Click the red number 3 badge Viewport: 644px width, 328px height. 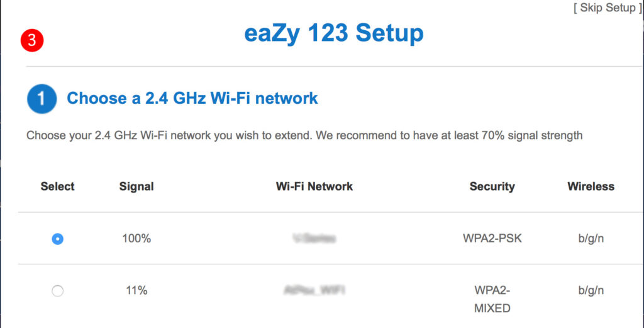click(x=31, y=42)
